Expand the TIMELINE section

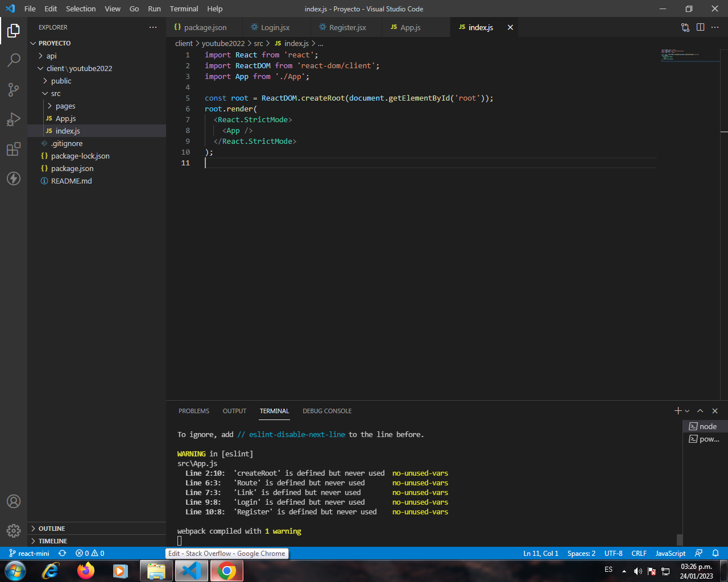click(x=97, y=541)
